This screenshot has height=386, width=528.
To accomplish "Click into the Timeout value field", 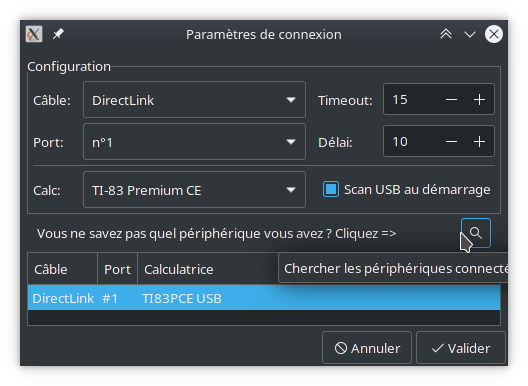I will (x=411, y=100).
